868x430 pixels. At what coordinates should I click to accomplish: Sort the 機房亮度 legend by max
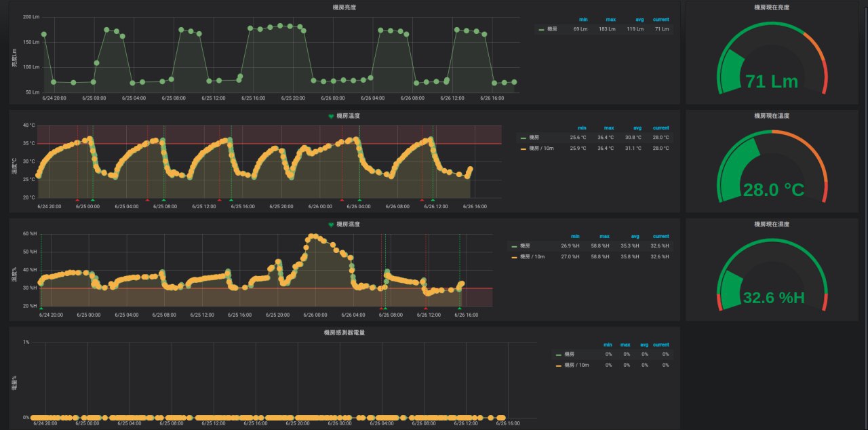(610, 20)
